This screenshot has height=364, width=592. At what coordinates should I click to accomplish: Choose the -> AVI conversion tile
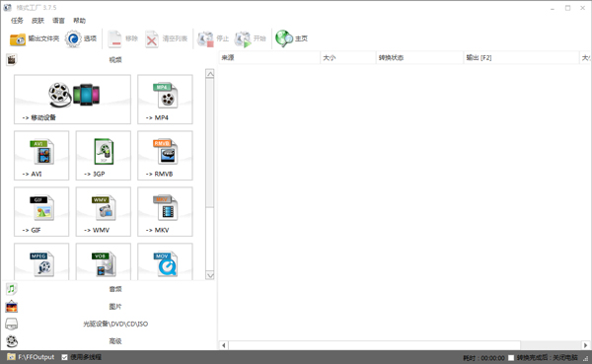(x=41, y=156)
